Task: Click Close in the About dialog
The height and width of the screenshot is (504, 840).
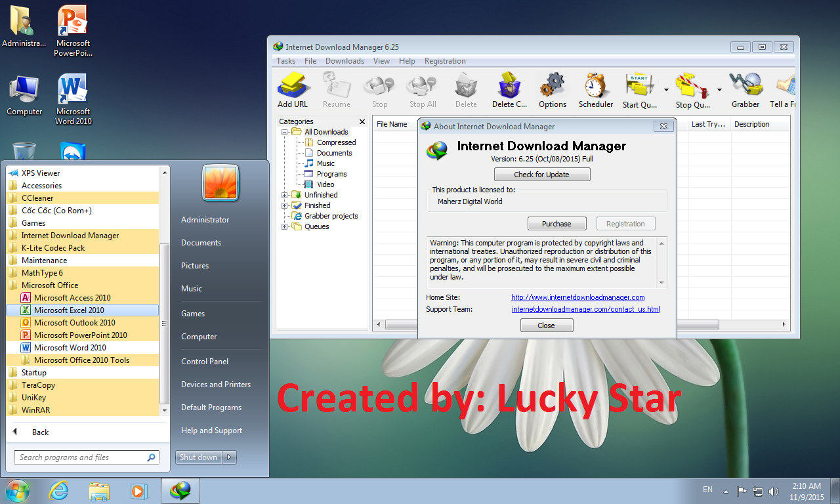Action: tap(547, 325)
